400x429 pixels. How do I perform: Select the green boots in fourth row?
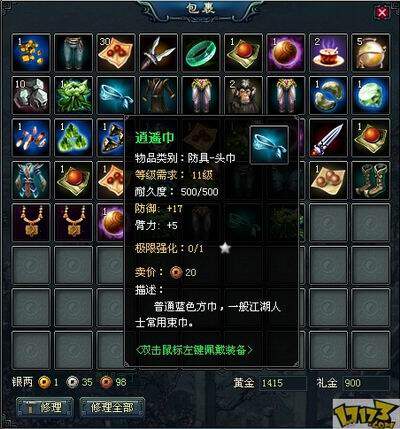371,180
